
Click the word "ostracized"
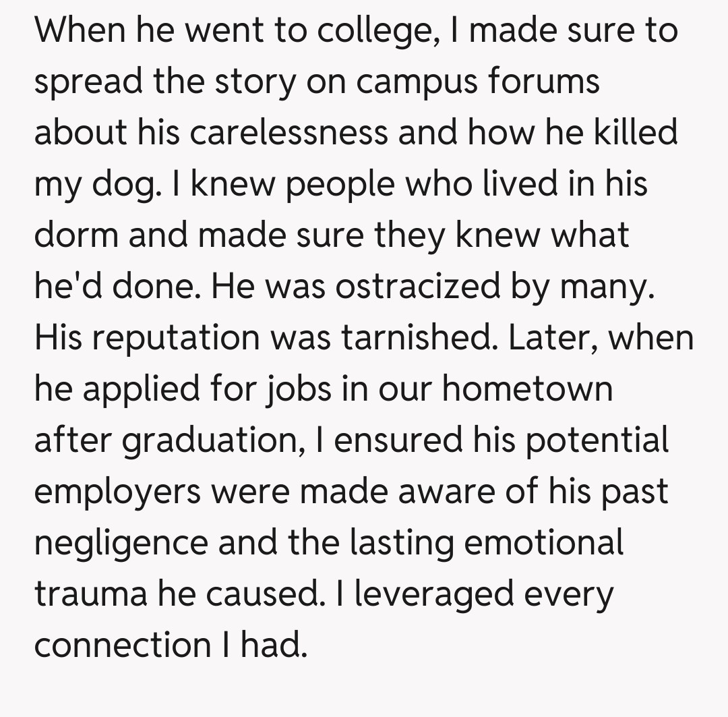click(415, 286)
